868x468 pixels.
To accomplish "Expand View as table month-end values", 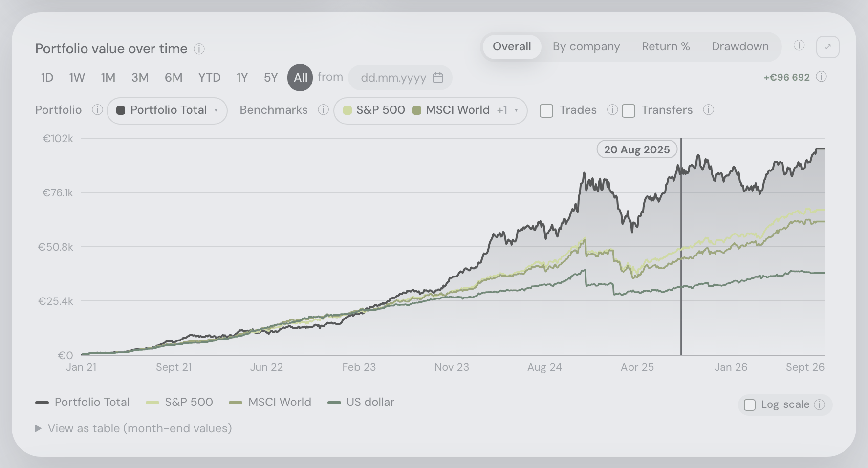I will pyautogui.click(x=133, y=428).
